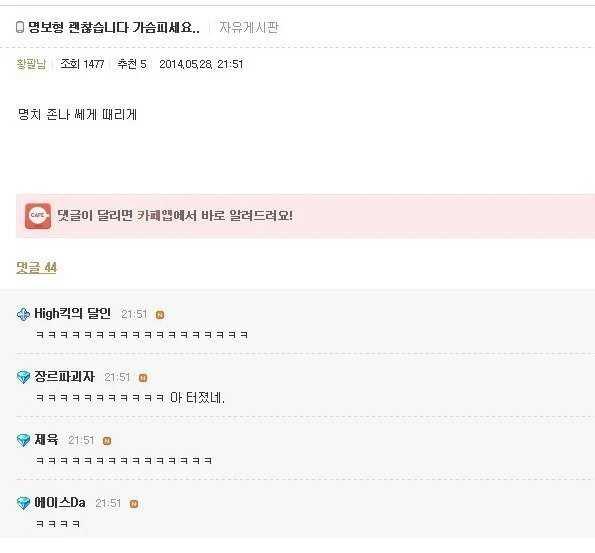This screenshot has width=595, height=553.
Task: Click 제육's diamond badge icon
Action: 24,440
